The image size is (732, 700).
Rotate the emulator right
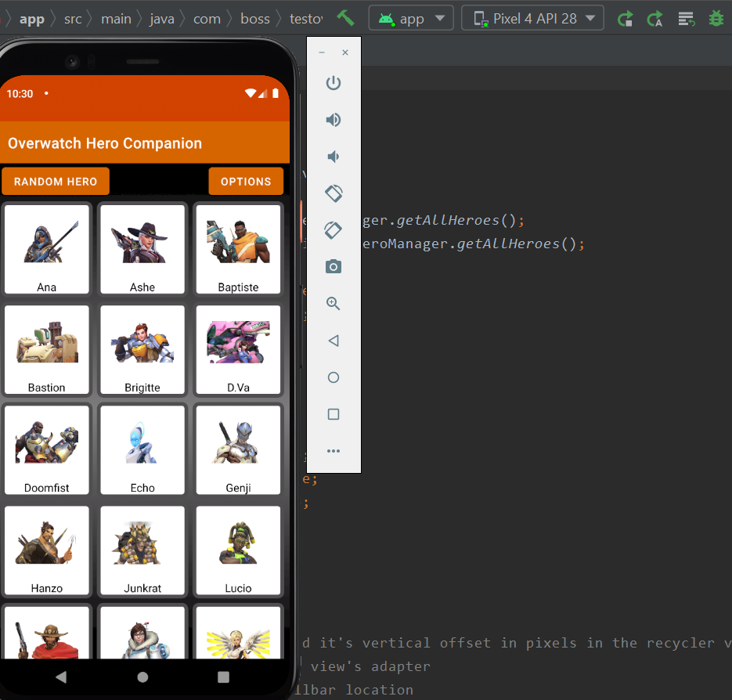pos(334,230)
